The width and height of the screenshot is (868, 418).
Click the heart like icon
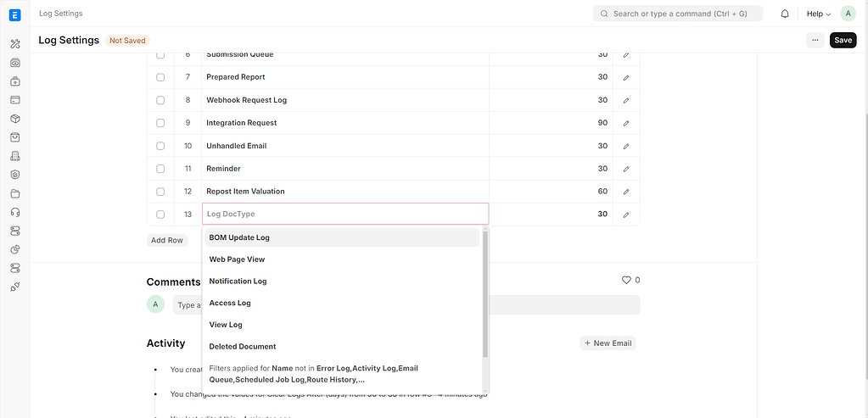[x=627, y=280]
